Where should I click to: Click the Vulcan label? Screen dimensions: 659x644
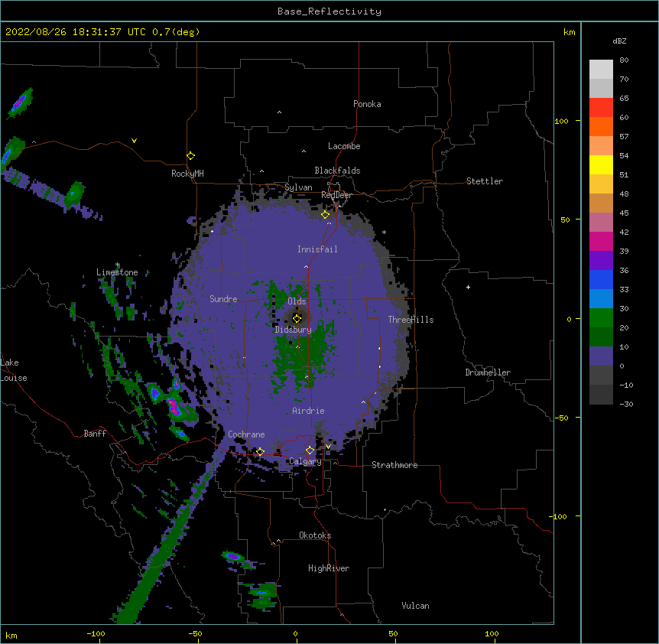click(415, 606)
